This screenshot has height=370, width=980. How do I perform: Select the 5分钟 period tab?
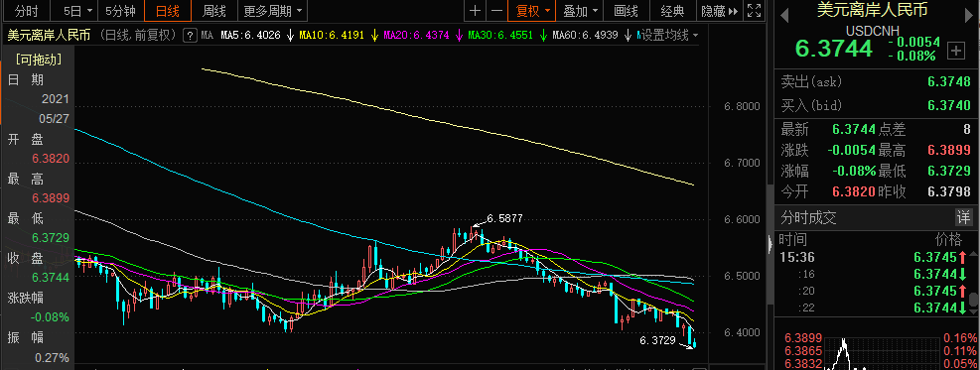120,11
